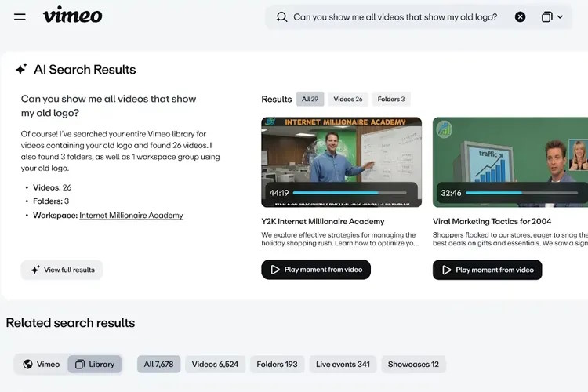Image resolution: width=588 pixels, height=392 pixels.
Task: Click the "Videos: 26" bullet text
Action: [x=52, y=187]
